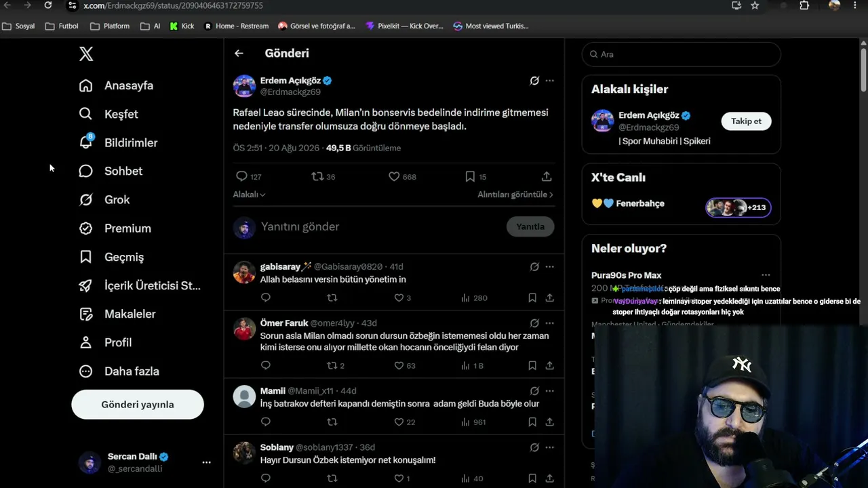Viewport: 868px width, 488px height.
Task: Select Grok in the sidebar
Action: click(104, 200)
